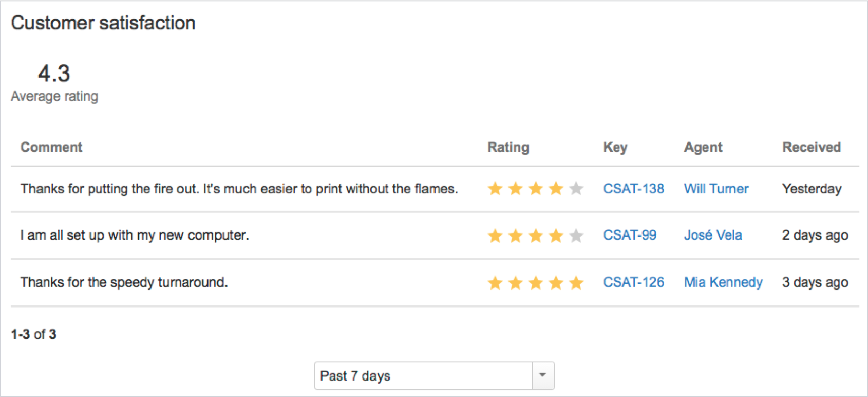Click agent Mia Kennedy's name

click(x=723, y=282)
